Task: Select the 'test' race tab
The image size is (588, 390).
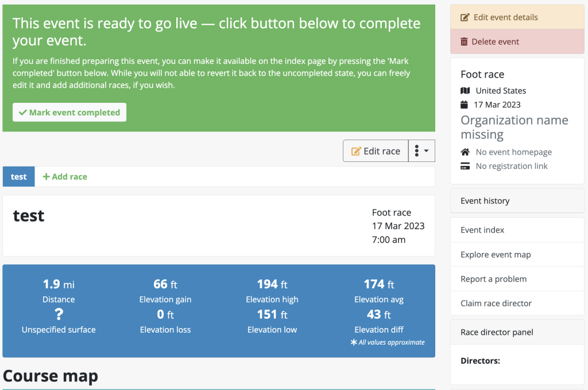Action: coord(19,177)
